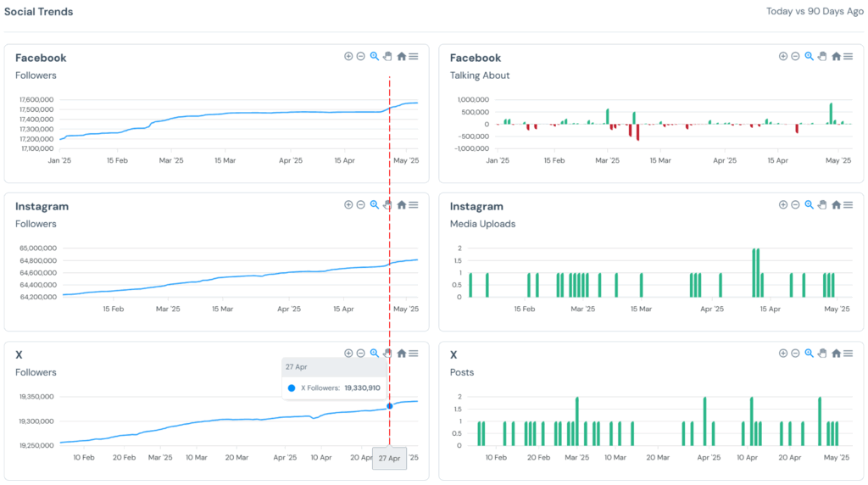Click the 'Media Uploads' chart subtitle
The height and width of the screenshot is (485, 868).
coord(482,224)
